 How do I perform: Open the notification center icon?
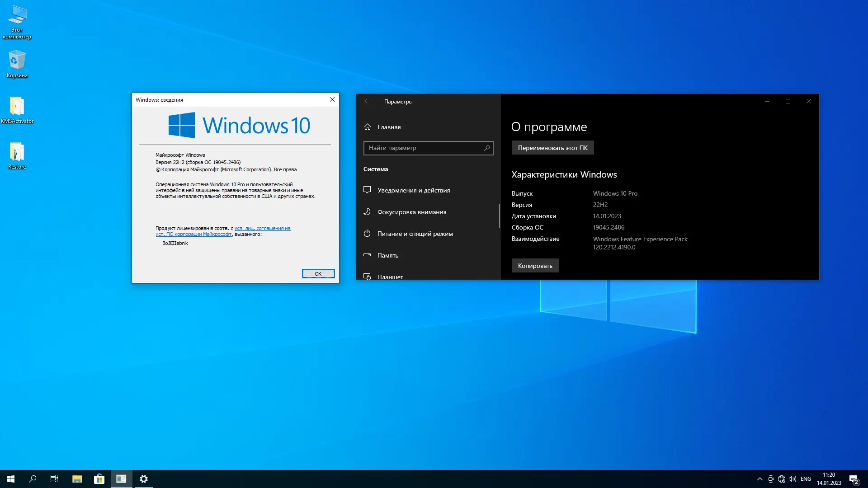(854, 479)
